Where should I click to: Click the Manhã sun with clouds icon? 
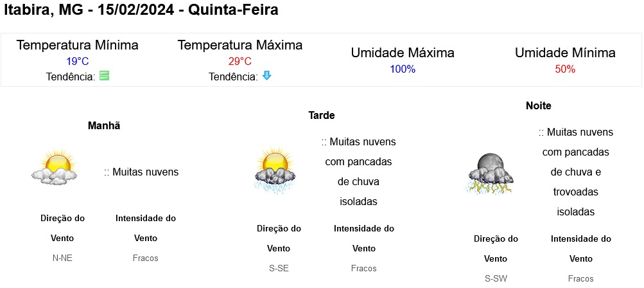54,168
